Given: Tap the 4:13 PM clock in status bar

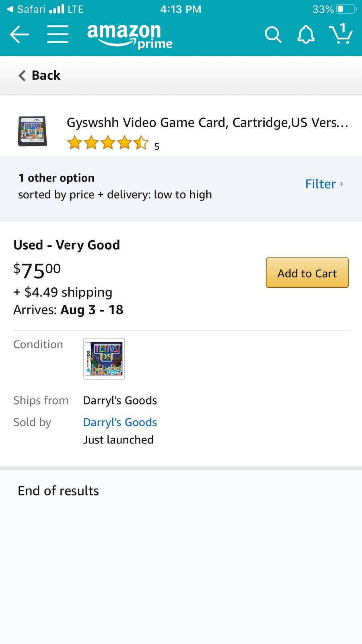Looking at the screenshot, I should coord(181,9).
